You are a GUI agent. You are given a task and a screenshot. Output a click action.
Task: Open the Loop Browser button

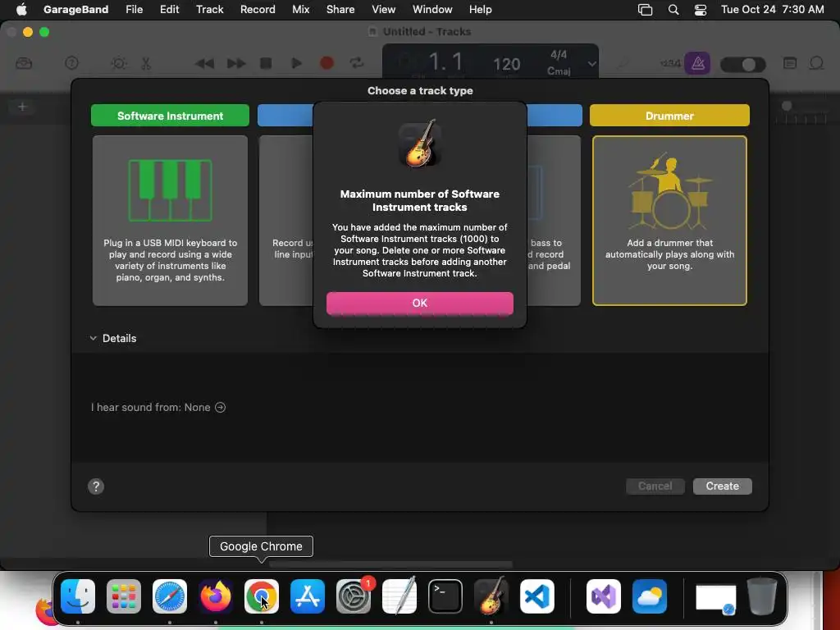click(x=816, y=63)
